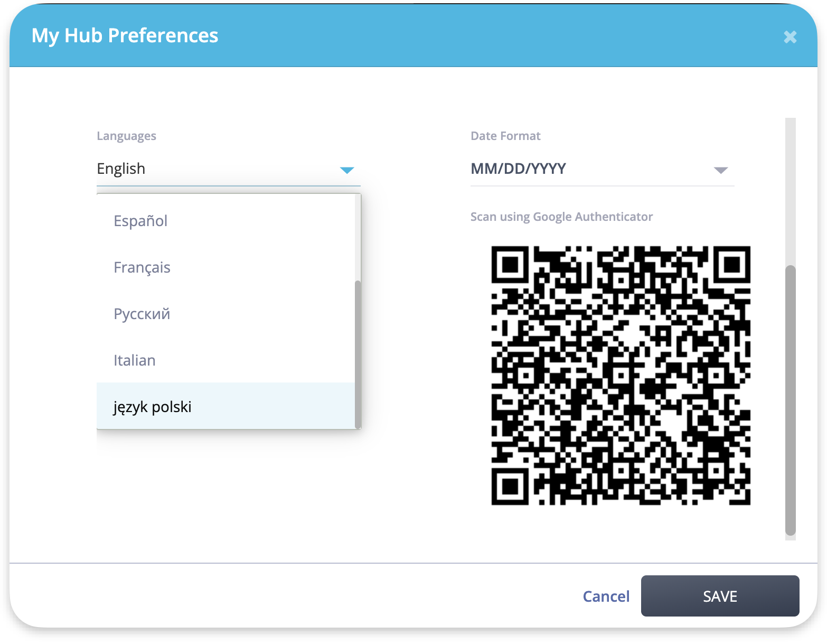Viewport: 827px width, 644px height.
Task: Click the Languages field showing English
Action: click(229, 169)
